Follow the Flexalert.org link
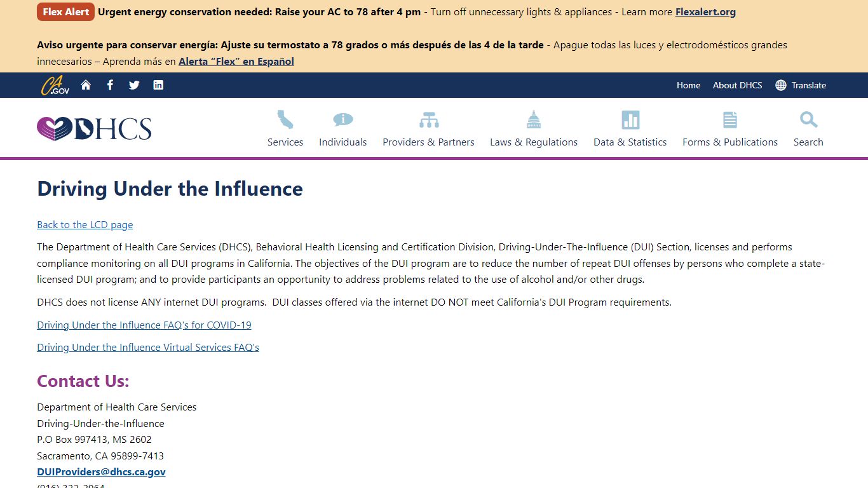The image size is (868, 488). click(705, 12)
